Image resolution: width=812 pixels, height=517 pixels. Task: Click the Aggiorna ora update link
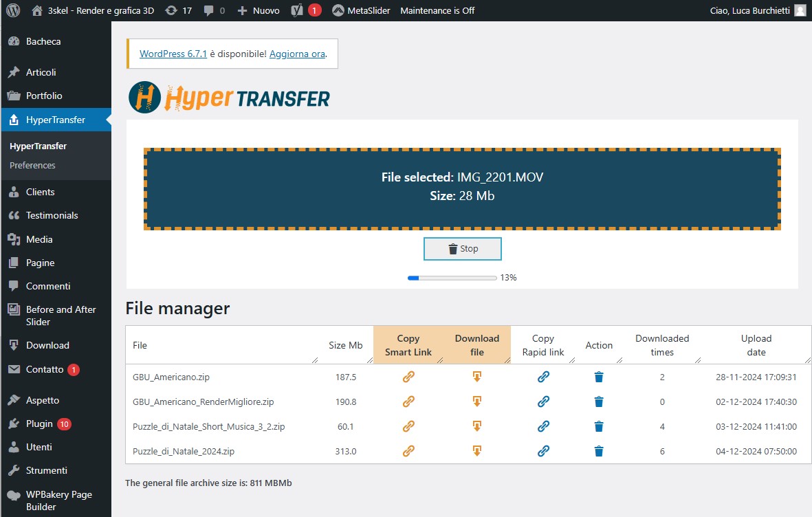pyautogui.click(x=297, y=54)
